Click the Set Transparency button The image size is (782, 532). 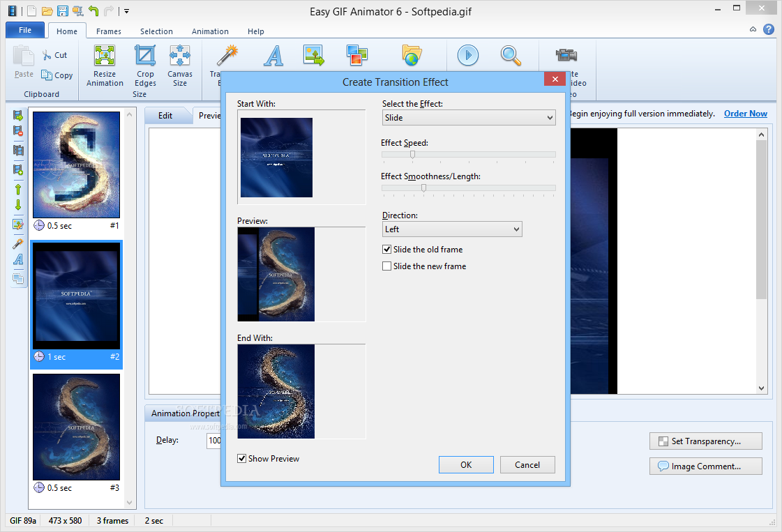pos(706,441)
